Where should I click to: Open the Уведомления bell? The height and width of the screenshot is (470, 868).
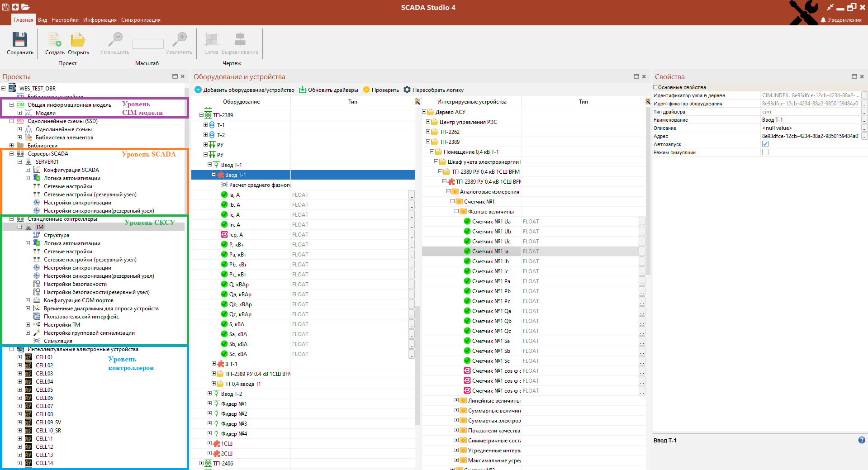pos(823,20)
